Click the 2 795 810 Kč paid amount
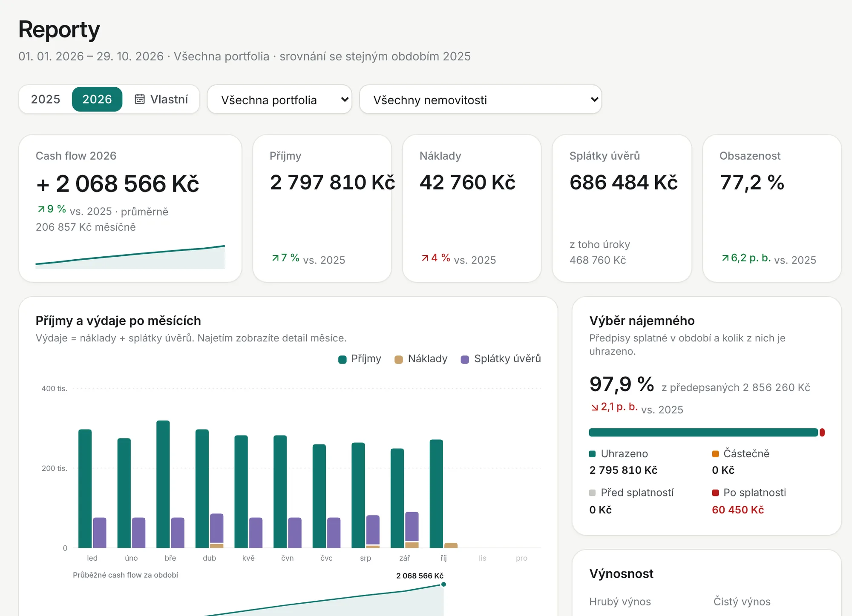Image resolution: width=852 pixels, height=616 pixels. click(623, 470)
